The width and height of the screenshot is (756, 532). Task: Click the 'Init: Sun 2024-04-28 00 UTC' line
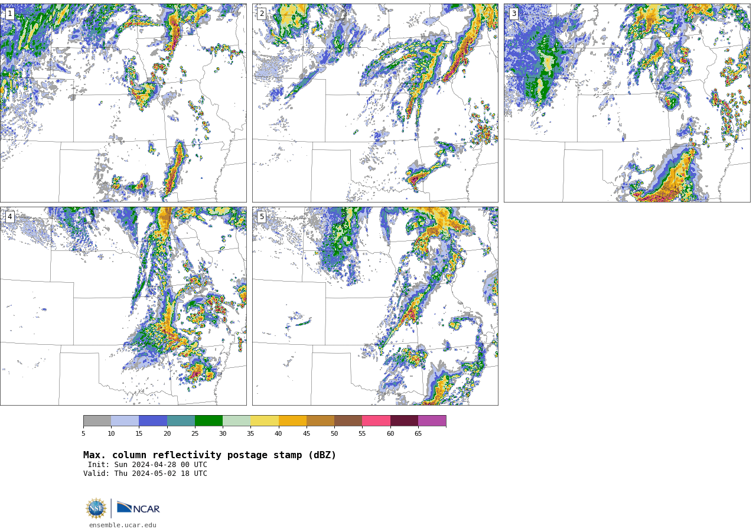point(148,465)
